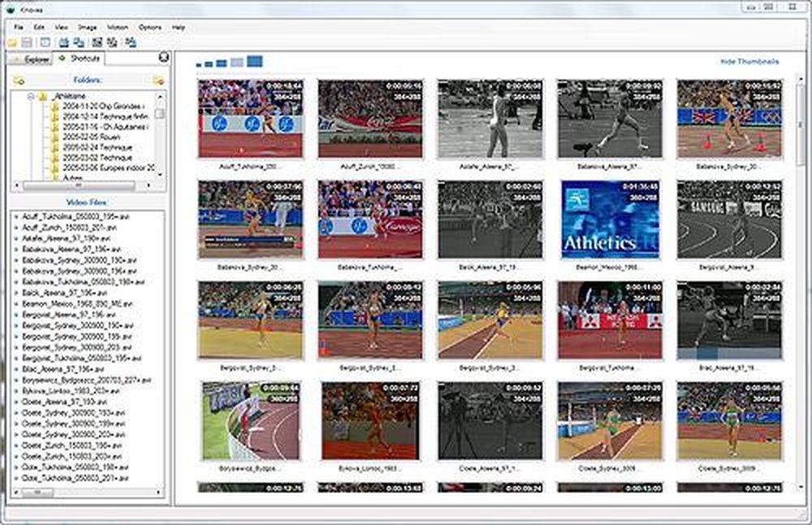812x525 pixels.
Task: Open the View menu
Action: coord(61,27)
